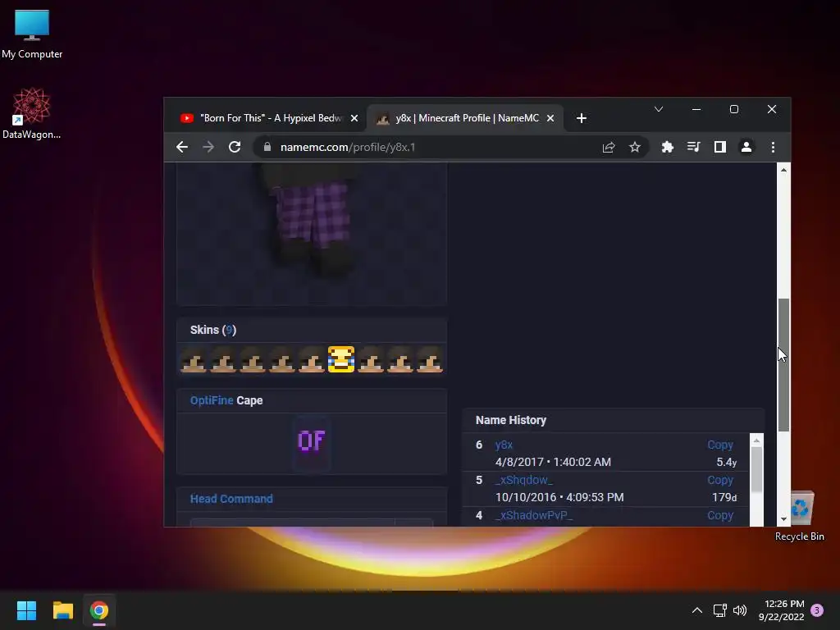Reload the NameMC page
Image resolution: width=840 pixels, height=630 pixels.
click(x=235, y=147)
